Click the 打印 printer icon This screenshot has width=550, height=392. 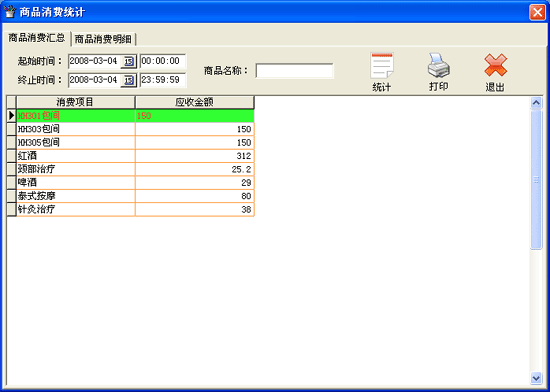(x=438, y=66)
